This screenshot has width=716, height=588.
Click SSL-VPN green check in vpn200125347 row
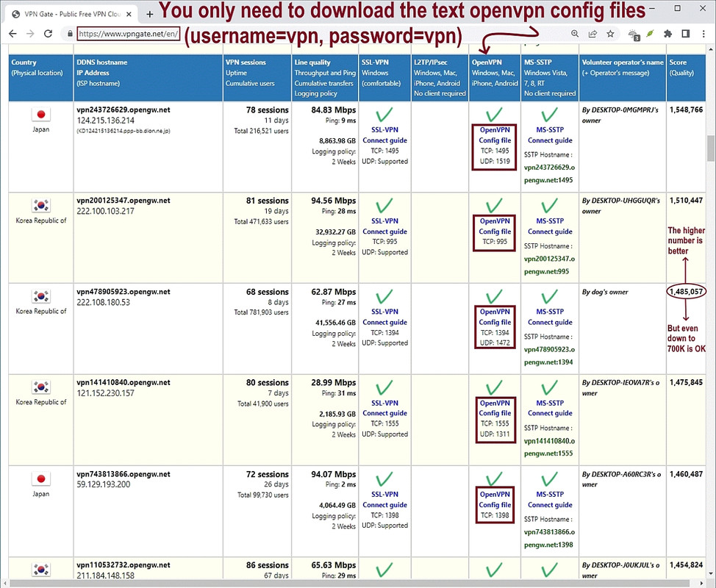coord(384,206)
